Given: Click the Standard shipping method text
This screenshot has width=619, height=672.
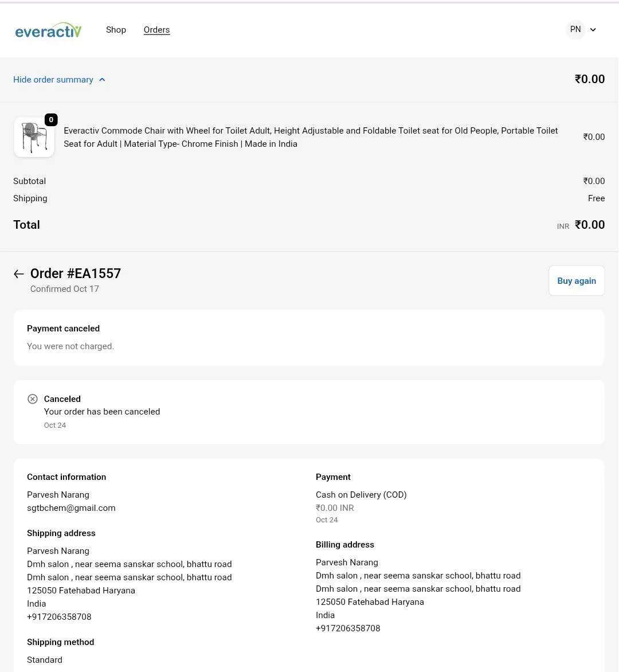Looking at the screenshot, I should [x=45, y=660].
